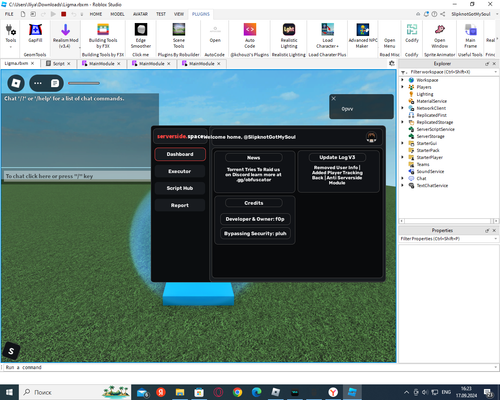Open the notifications bell icon
Viewport: 500px width, 400px height.
coord(426,14)
